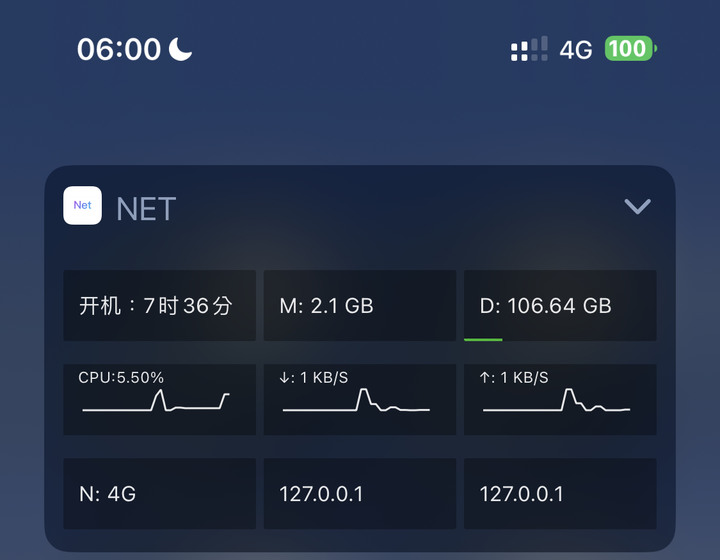Open the upload speed tile ↑: 1 KB/S
The width and height of the screenshot is (720, 560).
560,399
